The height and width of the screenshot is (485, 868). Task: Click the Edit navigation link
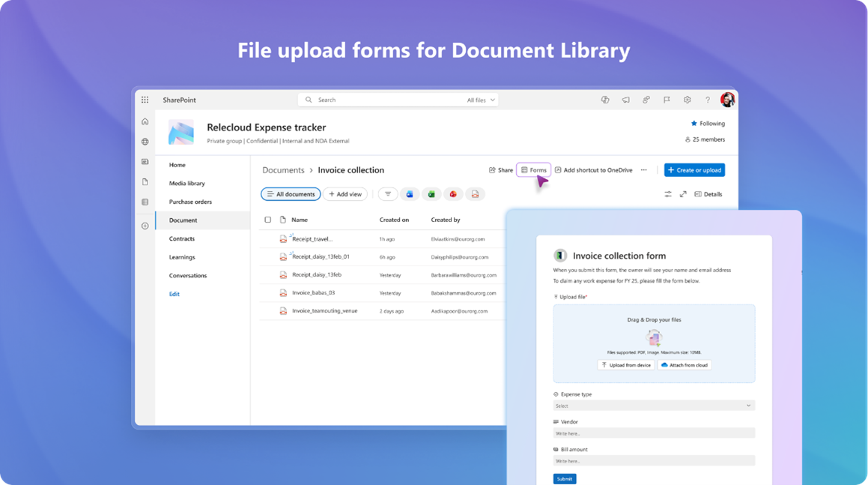(x=174, y=294)
